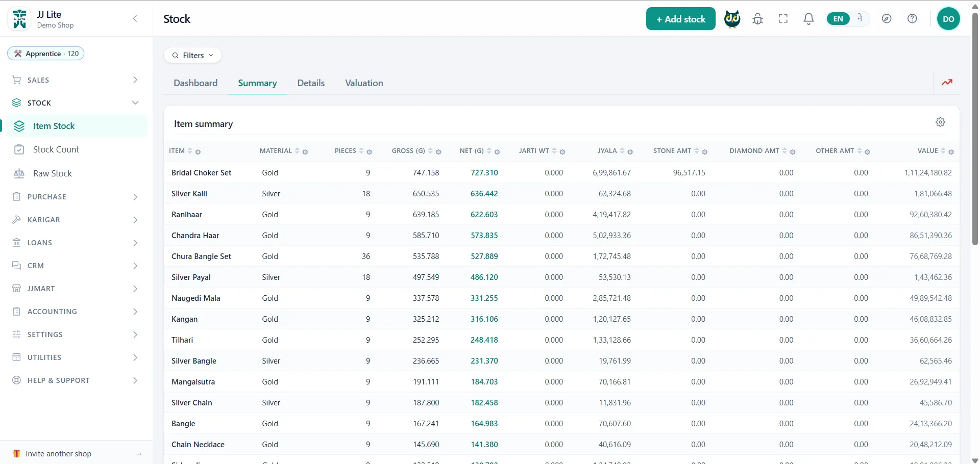Sort by the GROSS (G) column arrows

430,151
